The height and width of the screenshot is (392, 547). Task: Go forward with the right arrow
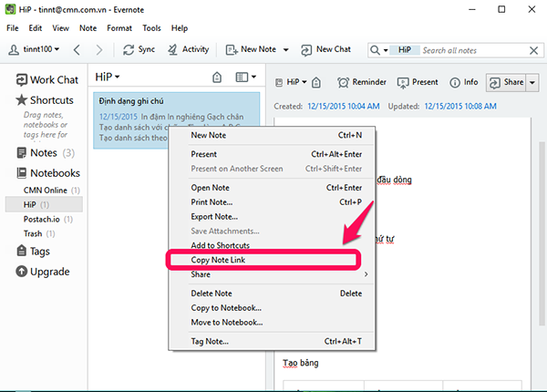99,50
